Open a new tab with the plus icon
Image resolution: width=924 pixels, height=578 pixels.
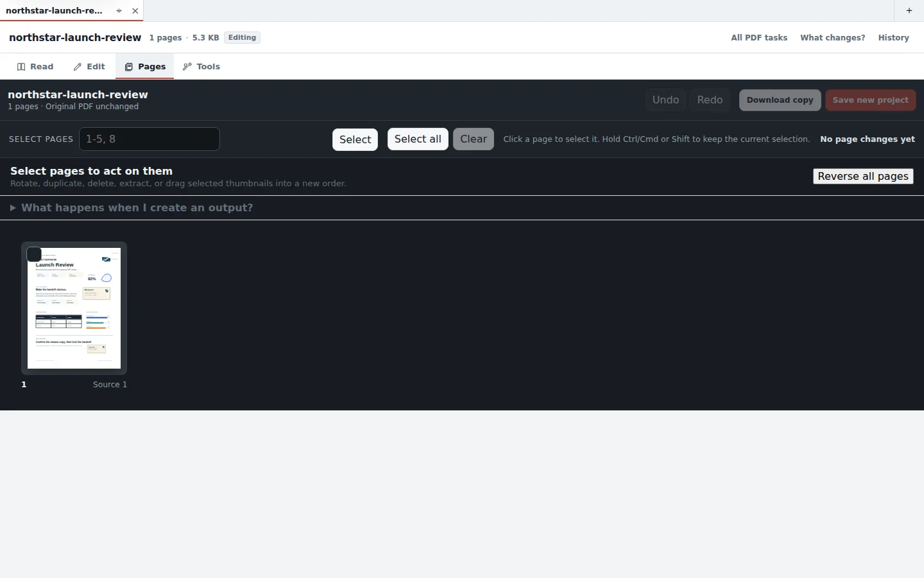click(x=909, y=11)
